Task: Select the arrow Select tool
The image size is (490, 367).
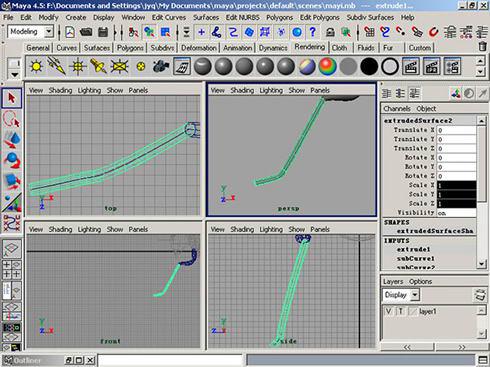Action: 12,98
